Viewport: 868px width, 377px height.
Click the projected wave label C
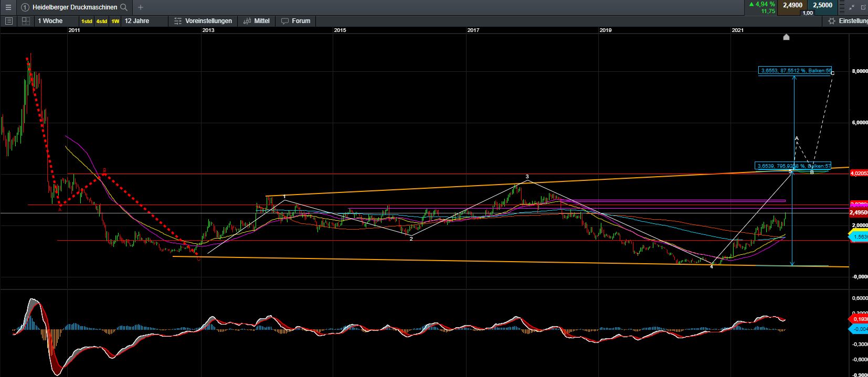click(x=832, y=73)
